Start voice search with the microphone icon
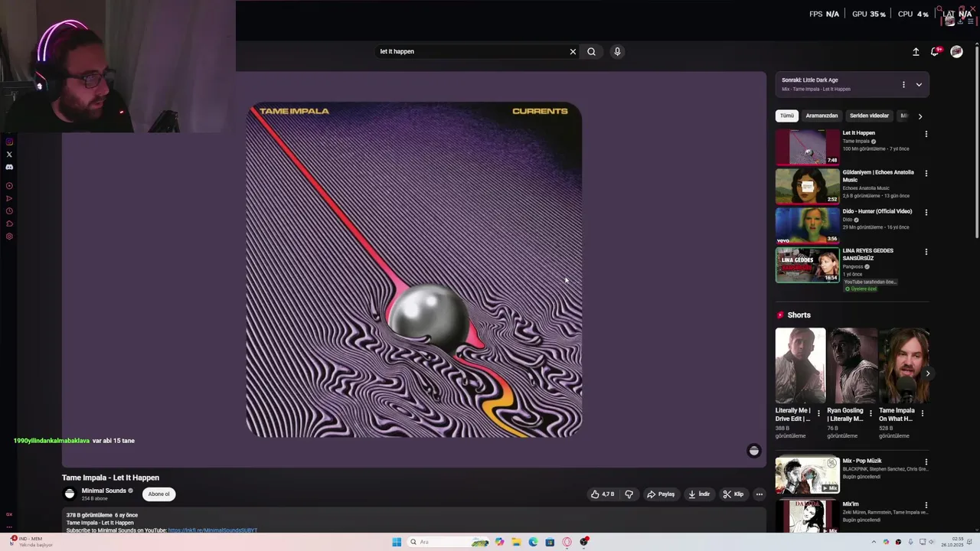 point(617,51)
